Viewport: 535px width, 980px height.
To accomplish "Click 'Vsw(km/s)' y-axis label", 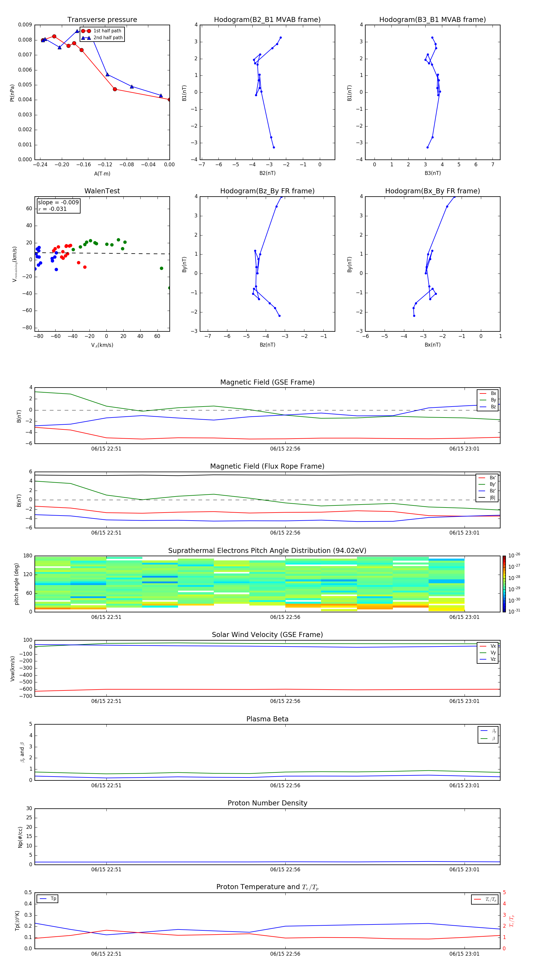I will pyautogui.click(x=12, y=668).
